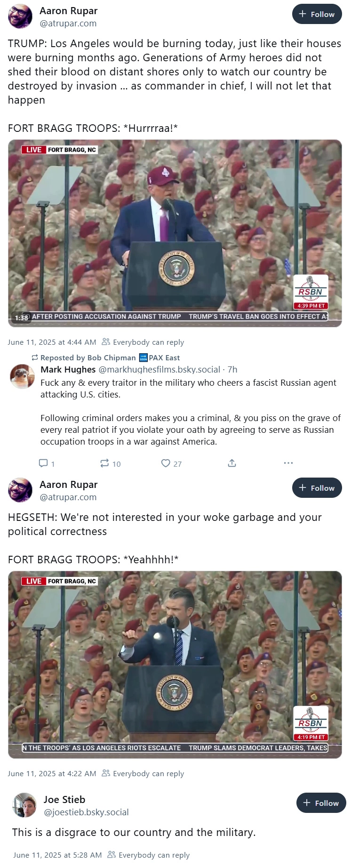The image size is (351, 868).
Task: Open the three-dots more options menu
Action: coord(288,463)
